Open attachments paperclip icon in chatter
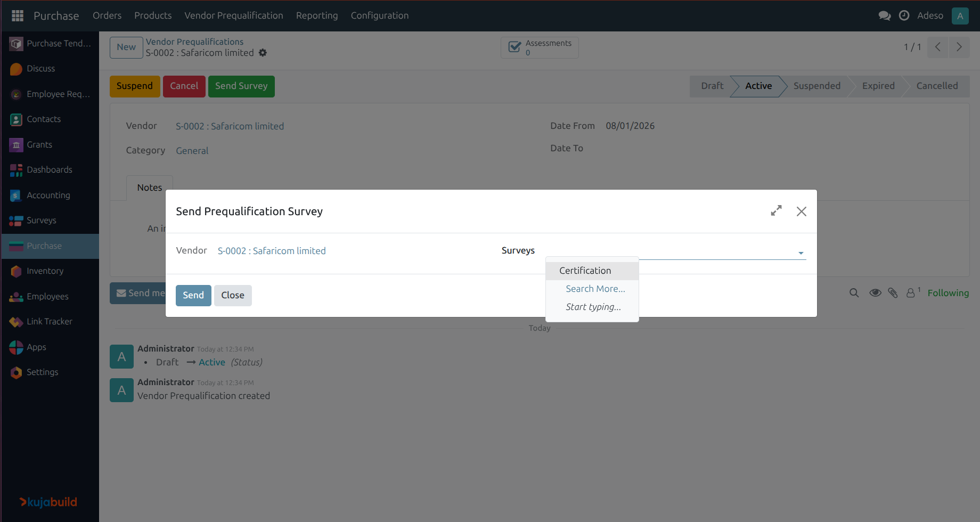Screen dimensions: 980x522 tap(893, 293)
